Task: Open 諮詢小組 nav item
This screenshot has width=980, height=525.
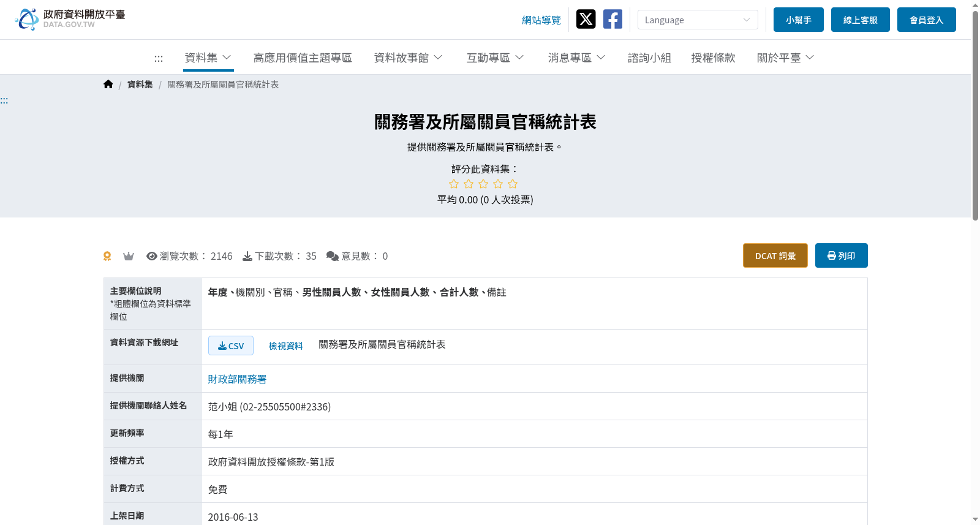Action: tap(649, 58)
